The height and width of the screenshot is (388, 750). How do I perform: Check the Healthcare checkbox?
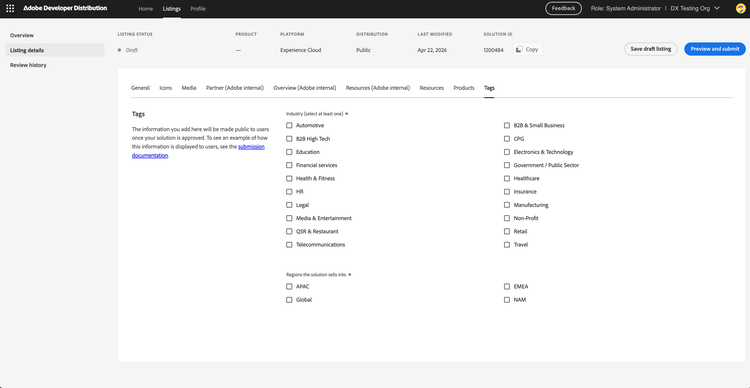click(x=507, y=178)
